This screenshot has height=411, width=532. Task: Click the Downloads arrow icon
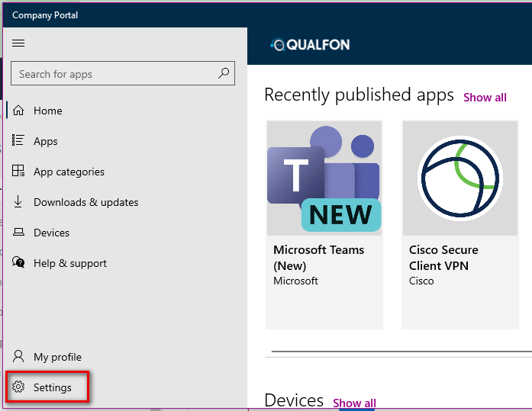tap(18, 201)
